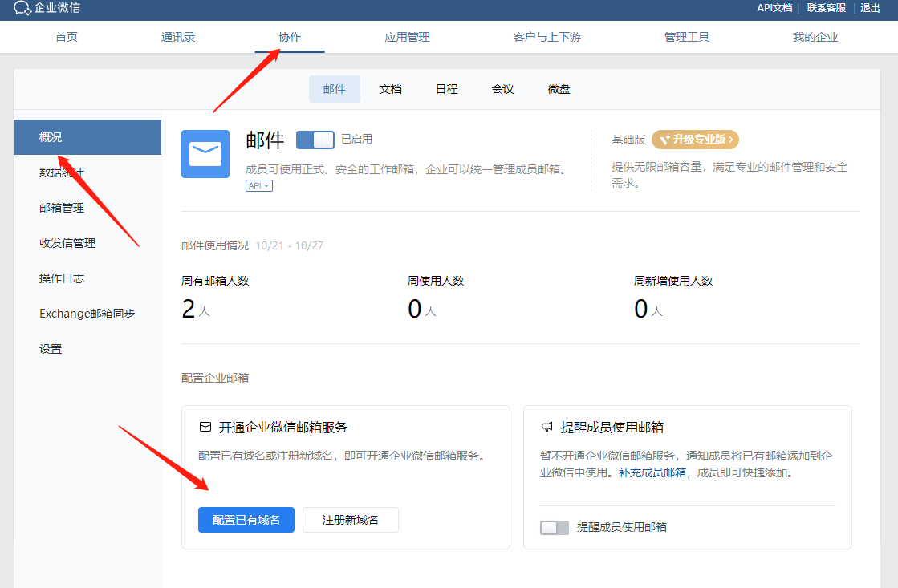Select 概况 in the sidebar

(x=87, y=137)
